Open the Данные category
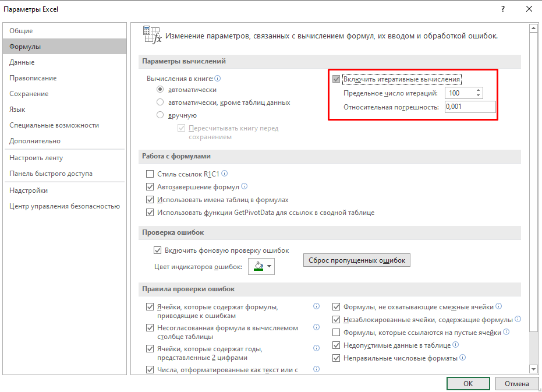Image resolution: width=542 pixels, height=392 pixels. [65, 62]
